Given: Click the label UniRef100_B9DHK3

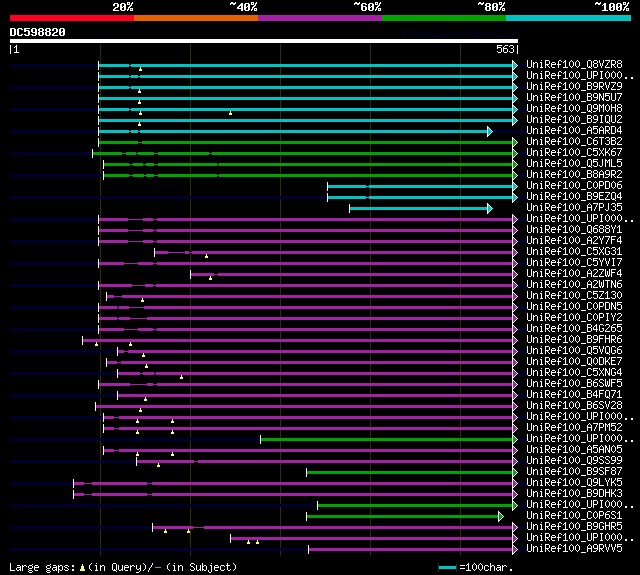Looking at the screenshot, I should coord(574,494).
